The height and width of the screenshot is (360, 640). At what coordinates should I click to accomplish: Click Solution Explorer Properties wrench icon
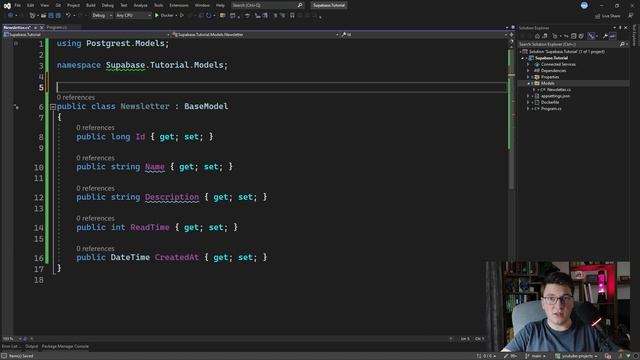[x=605, y=36]
